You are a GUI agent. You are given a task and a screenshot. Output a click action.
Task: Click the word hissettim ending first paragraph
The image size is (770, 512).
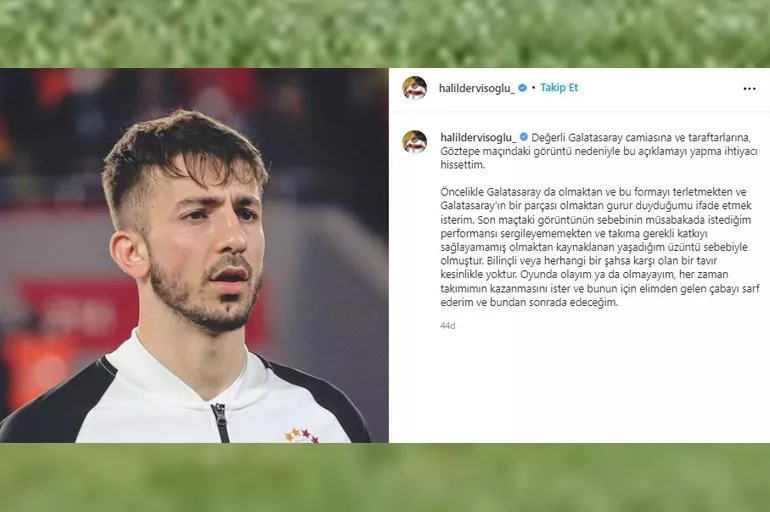462,165
